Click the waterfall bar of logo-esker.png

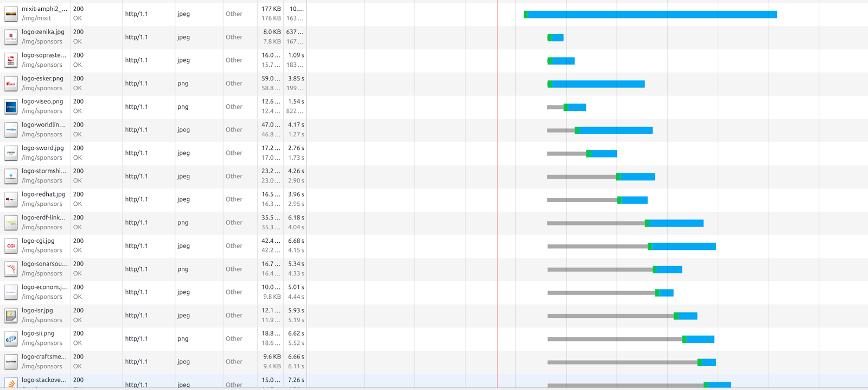point(596,84)
